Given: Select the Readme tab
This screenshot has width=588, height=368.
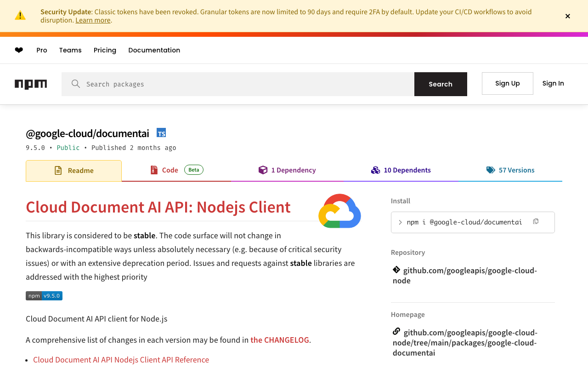Looking at the screenshot, I should (x=73, y=171).
